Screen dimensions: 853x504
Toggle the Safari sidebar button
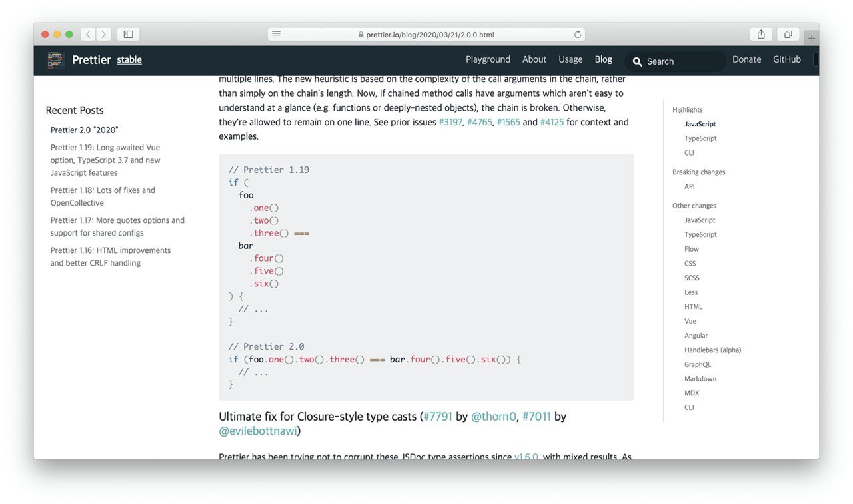(129, 34)
